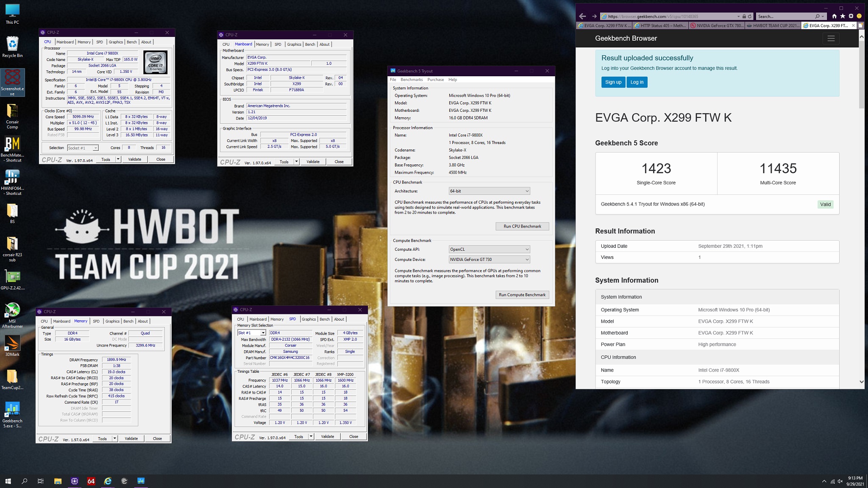Viewport: 868px width, 488px height.
Task: Toggle the muted volume tray icon
Action: [840, 481]
